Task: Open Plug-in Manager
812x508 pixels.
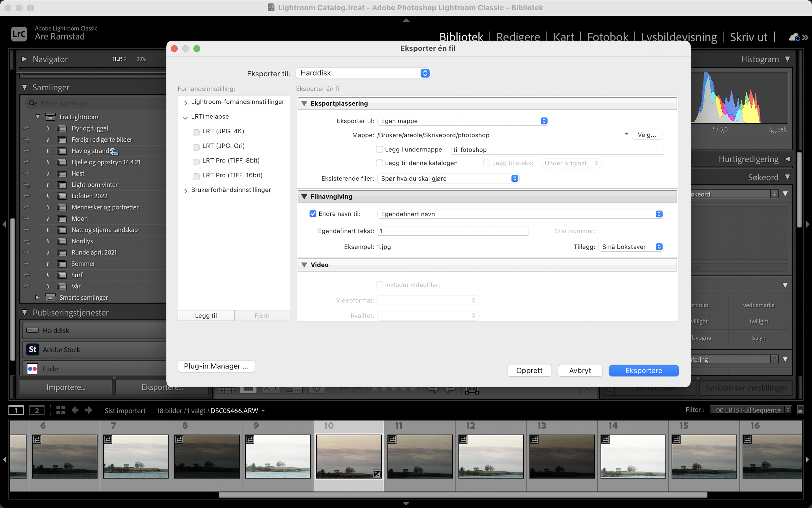Action: click(x=216, y=366)
